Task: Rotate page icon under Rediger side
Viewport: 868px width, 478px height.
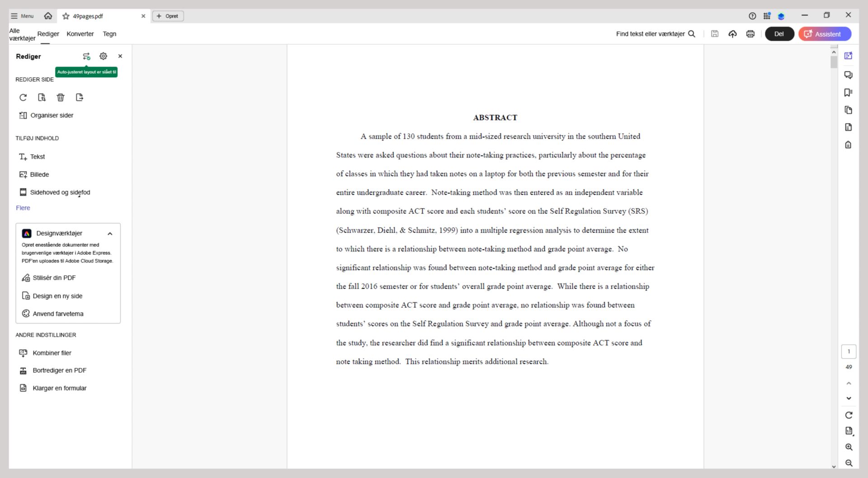Action: 23,98
